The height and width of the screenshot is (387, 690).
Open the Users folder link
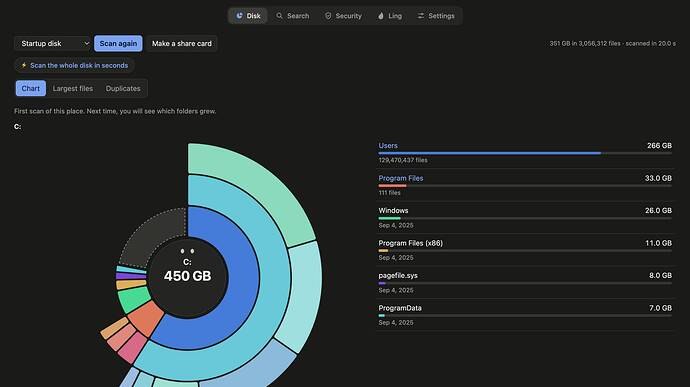(388, 146)
